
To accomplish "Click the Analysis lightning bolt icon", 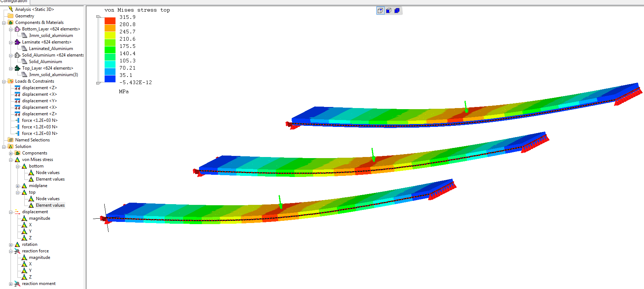I will coord(11,9).
